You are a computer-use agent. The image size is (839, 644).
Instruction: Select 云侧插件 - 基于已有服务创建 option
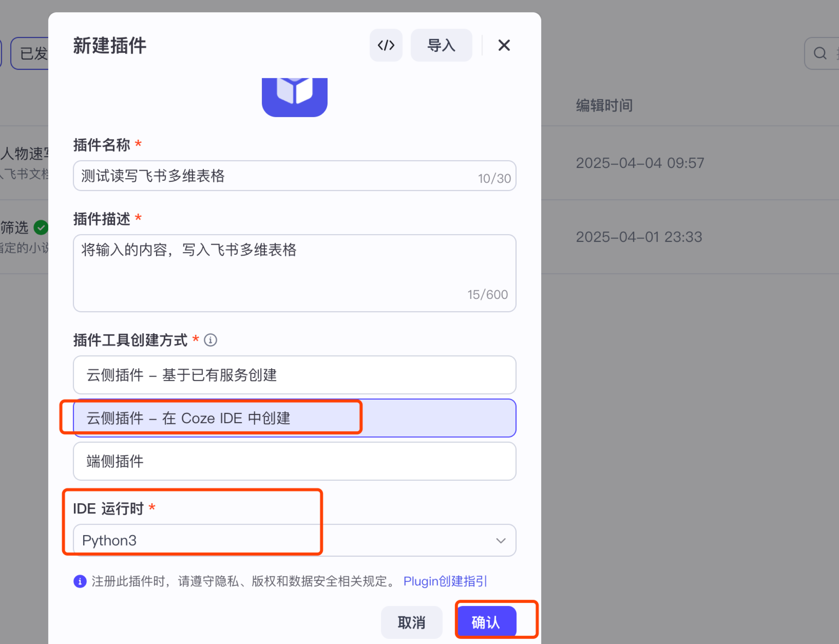tap(294, 375)
